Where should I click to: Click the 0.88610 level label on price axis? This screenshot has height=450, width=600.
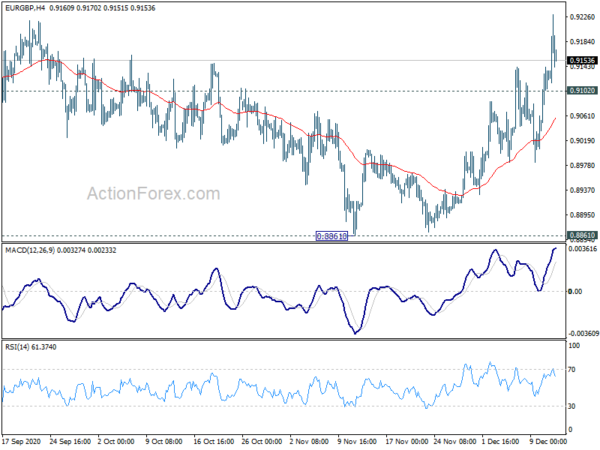click(x=582, y=235)
